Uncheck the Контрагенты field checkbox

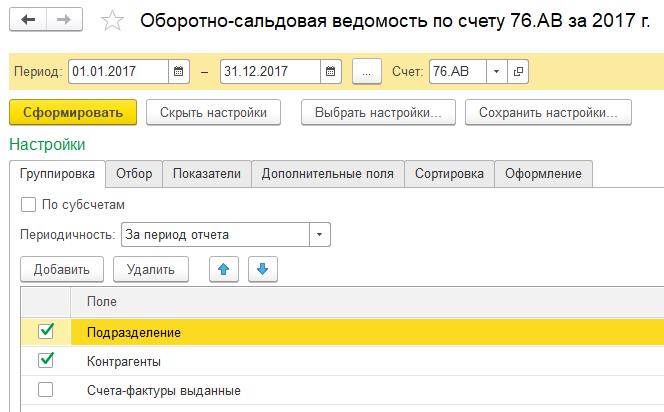click(45, 360)
